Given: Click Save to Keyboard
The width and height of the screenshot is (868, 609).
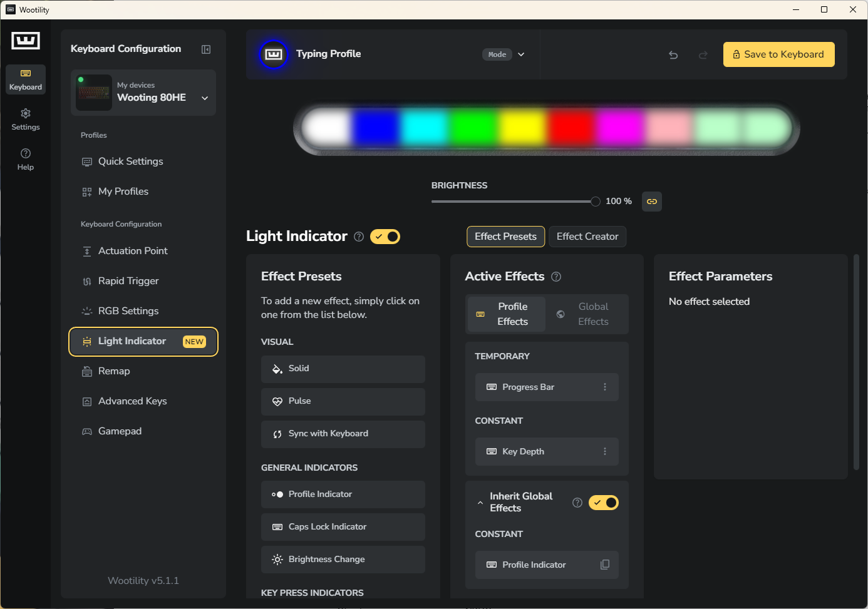Looking at the screenshot, I should 779,54.
